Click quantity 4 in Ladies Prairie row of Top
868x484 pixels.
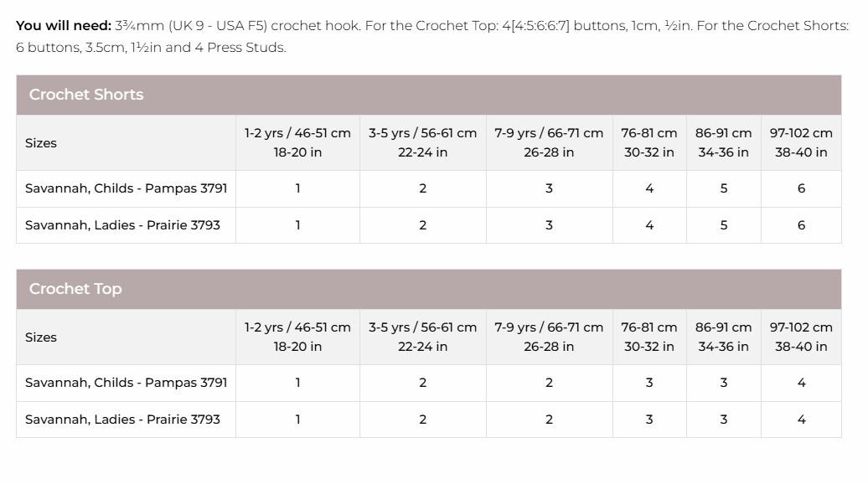[801, 420]
